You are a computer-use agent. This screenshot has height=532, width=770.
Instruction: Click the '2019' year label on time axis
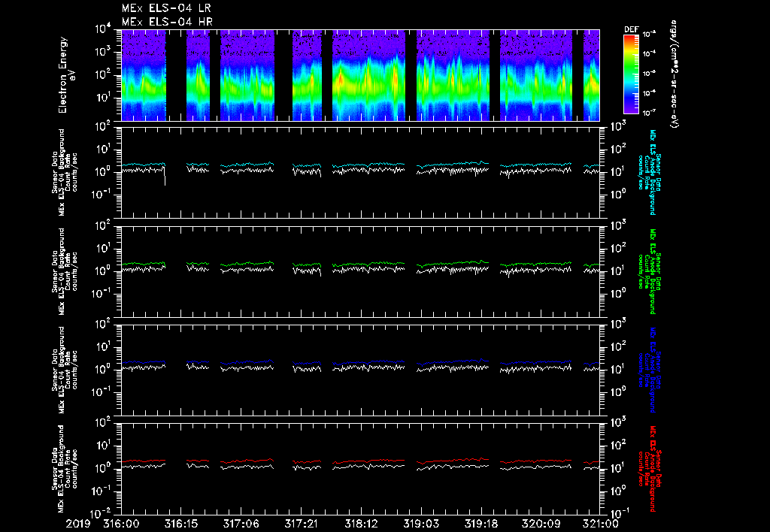(x=78, y=524)
